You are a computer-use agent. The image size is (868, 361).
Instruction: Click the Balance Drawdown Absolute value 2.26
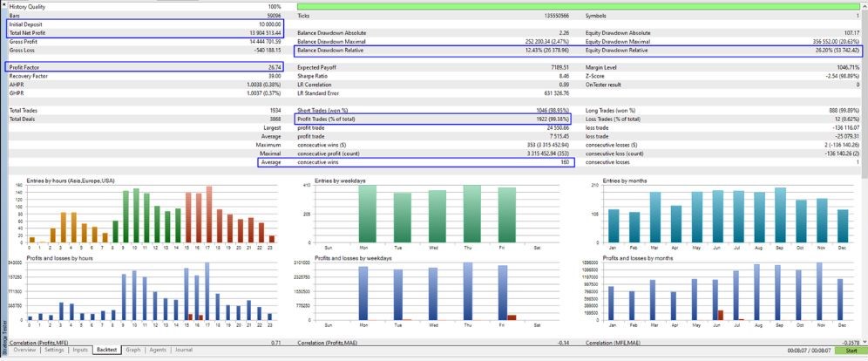click(x=565, y=32)
